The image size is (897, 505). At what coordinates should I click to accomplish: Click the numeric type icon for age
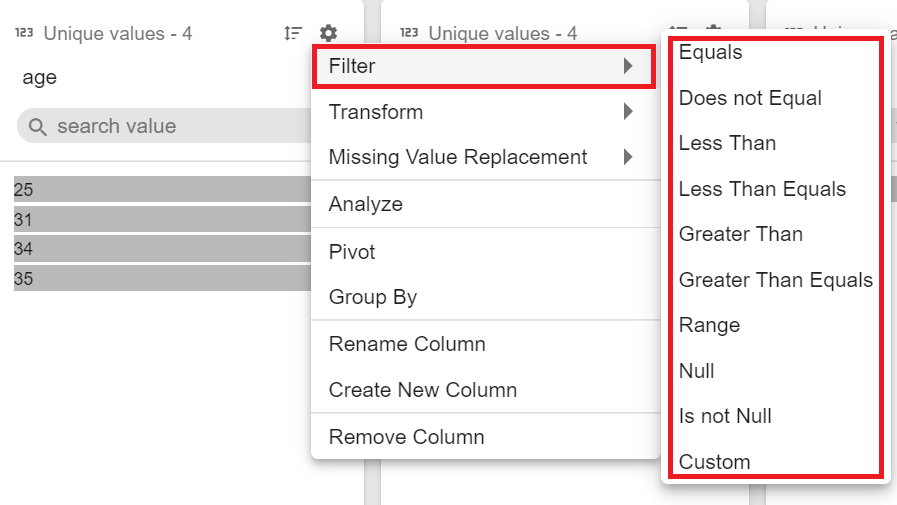click(24, 33)
